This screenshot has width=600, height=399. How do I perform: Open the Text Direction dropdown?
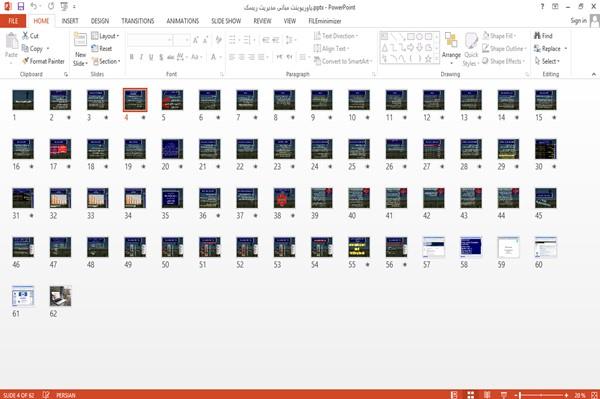(336, 36)
